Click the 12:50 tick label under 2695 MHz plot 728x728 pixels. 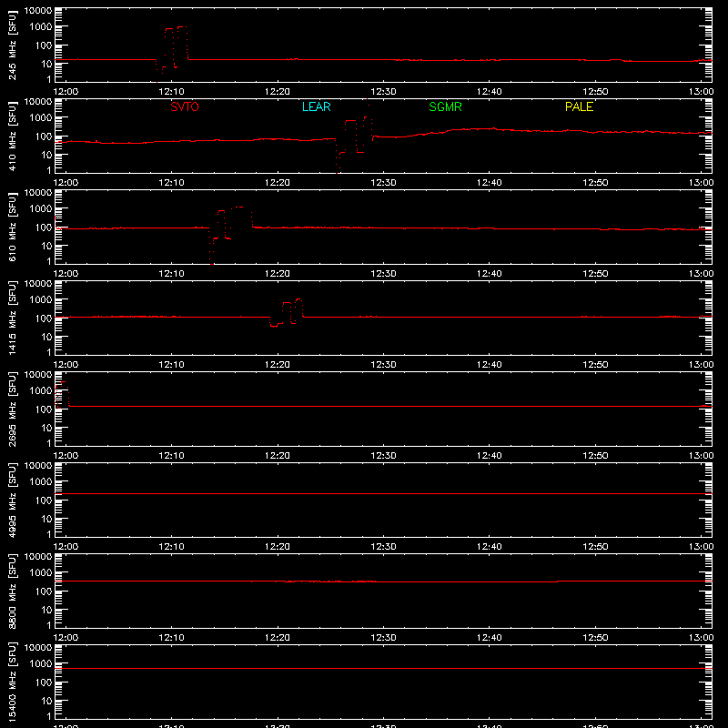pyautogui.click(x=595, y=456)
